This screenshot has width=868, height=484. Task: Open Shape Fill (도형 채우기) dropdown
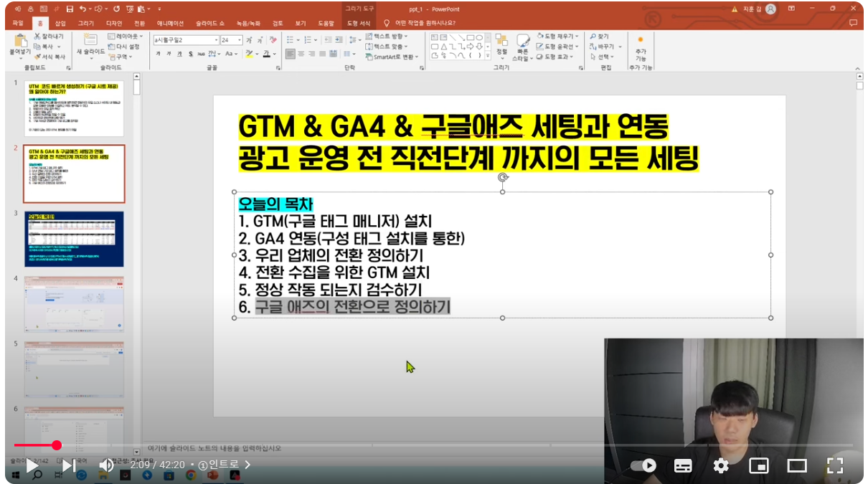556,36
